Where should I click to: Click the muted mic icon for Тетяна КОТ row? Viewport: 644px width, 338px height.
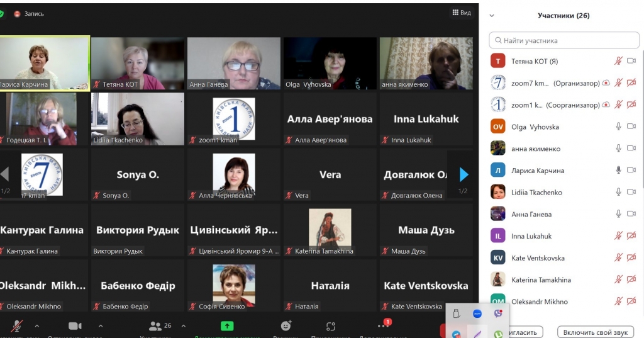coord(618,61)
